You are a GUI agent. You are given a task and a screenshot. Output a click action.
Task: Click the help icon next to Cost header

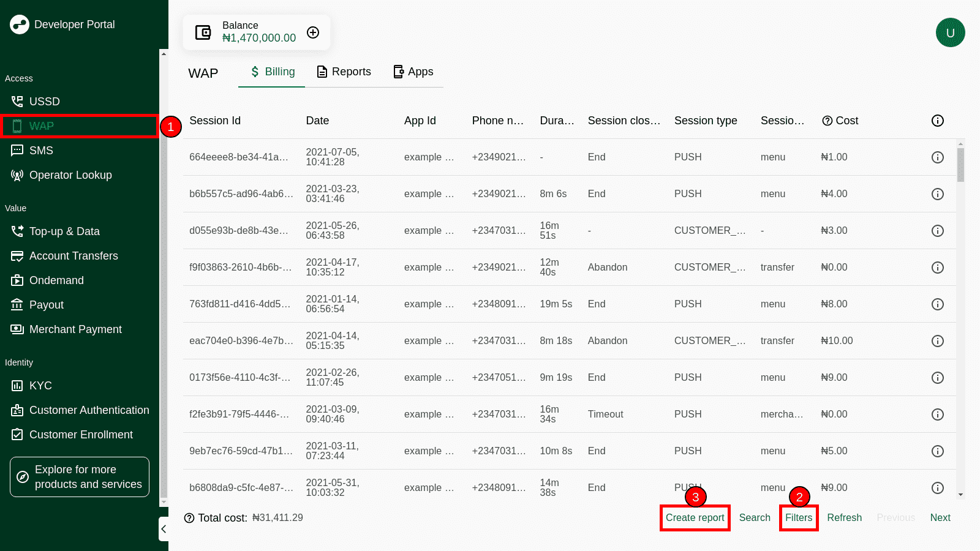[827, 121]
